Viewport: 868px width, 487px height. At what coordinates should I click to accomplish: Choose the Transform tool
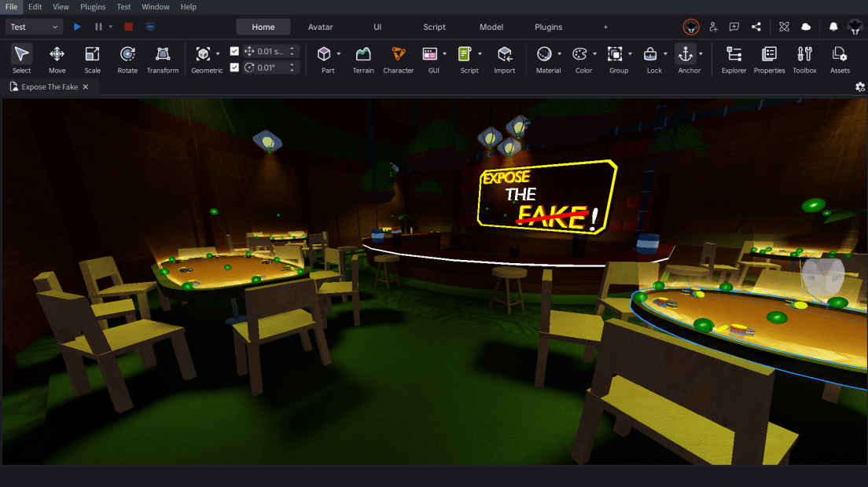tap(163, 59)
